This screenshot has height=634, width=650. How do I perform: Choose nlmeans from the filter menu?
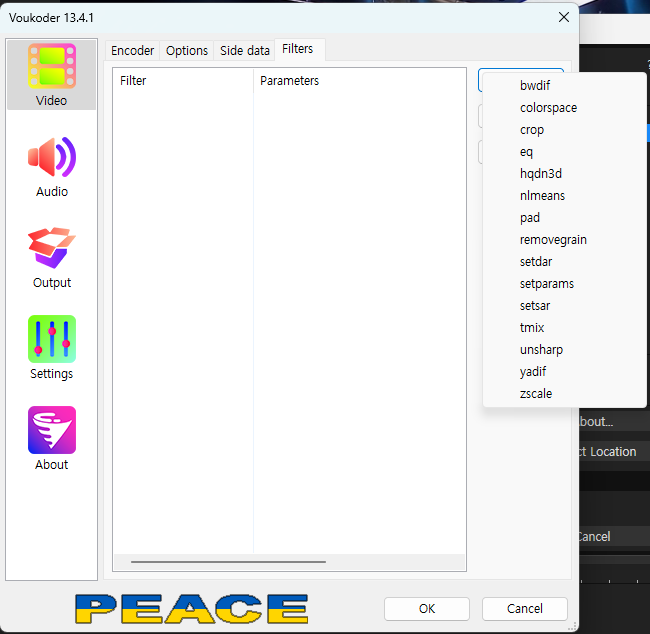[564, 195]
